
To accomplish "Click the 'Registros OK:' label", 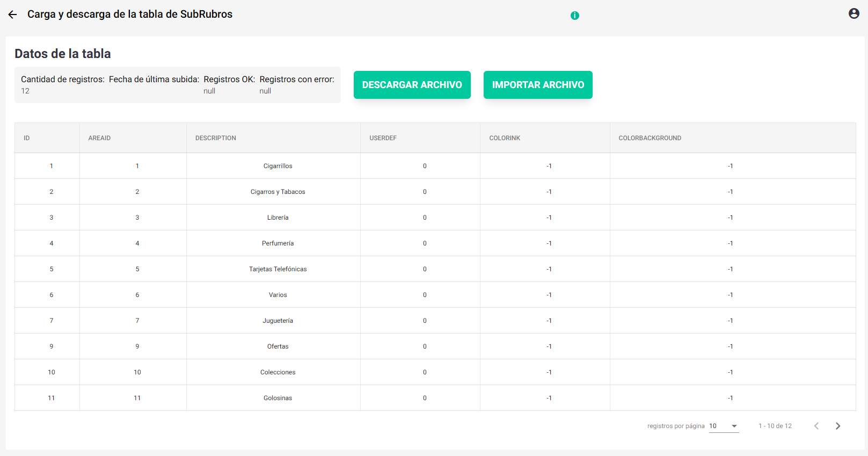I will [x=229, y=79].
